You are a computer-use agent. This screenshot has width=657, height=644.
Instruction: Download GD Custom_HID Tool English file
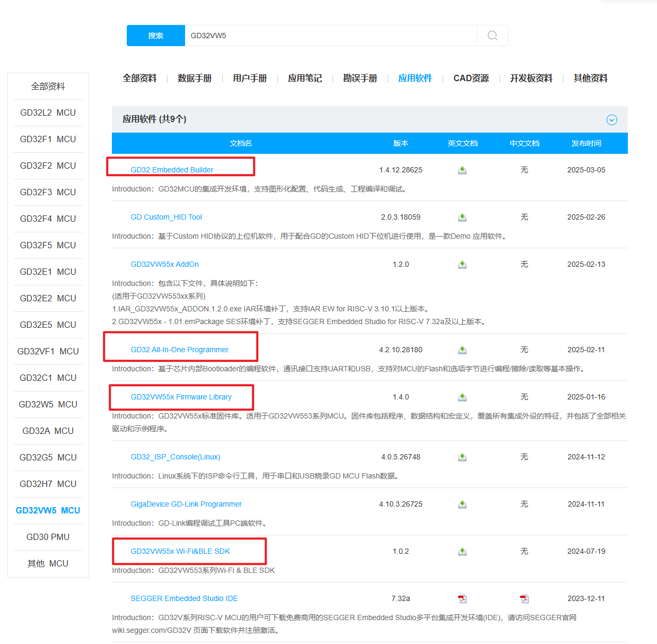(462, 217)
